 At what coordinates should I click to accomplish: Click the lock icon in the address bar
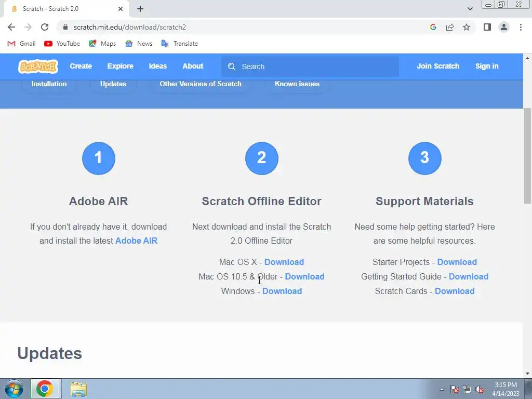pyautogui.click(x=65, y=27)
